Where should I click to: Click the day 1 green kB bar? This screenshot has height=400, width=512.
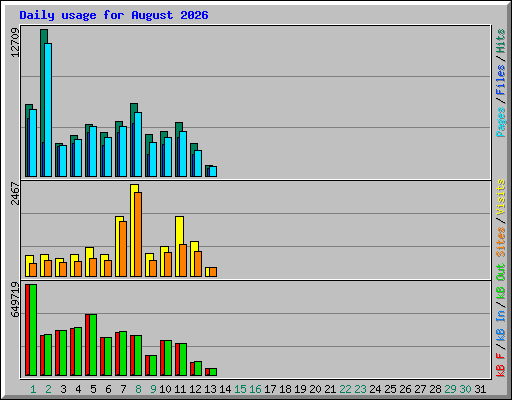pyautogui.click(x=33, y=330)
